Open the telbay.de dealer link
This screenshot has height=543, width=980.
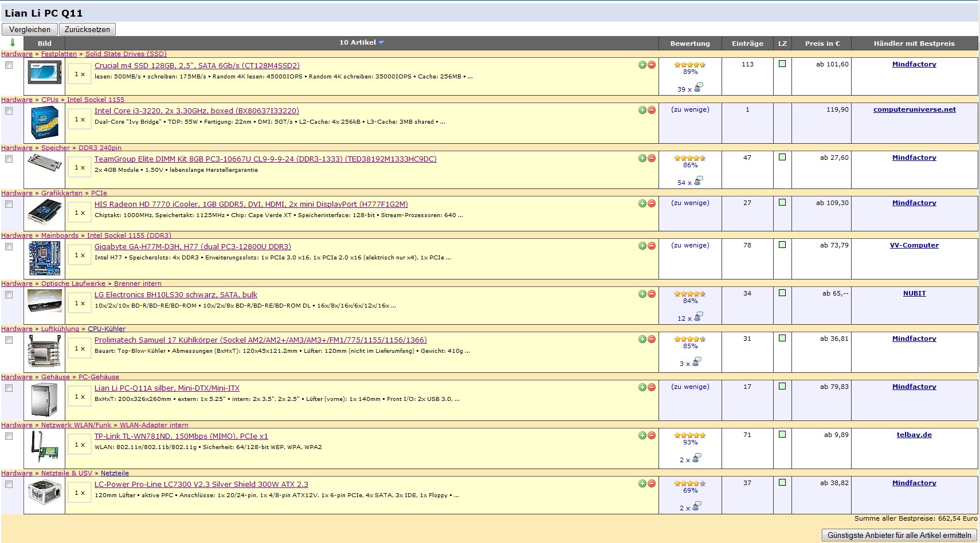(x=914, y=435)
